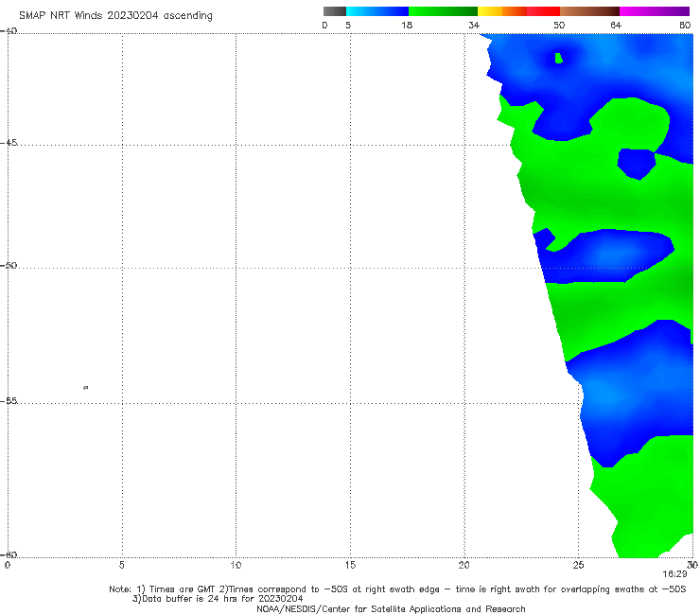
Task: Click the yellow-orange segment of the color bar
Action: 502,11
